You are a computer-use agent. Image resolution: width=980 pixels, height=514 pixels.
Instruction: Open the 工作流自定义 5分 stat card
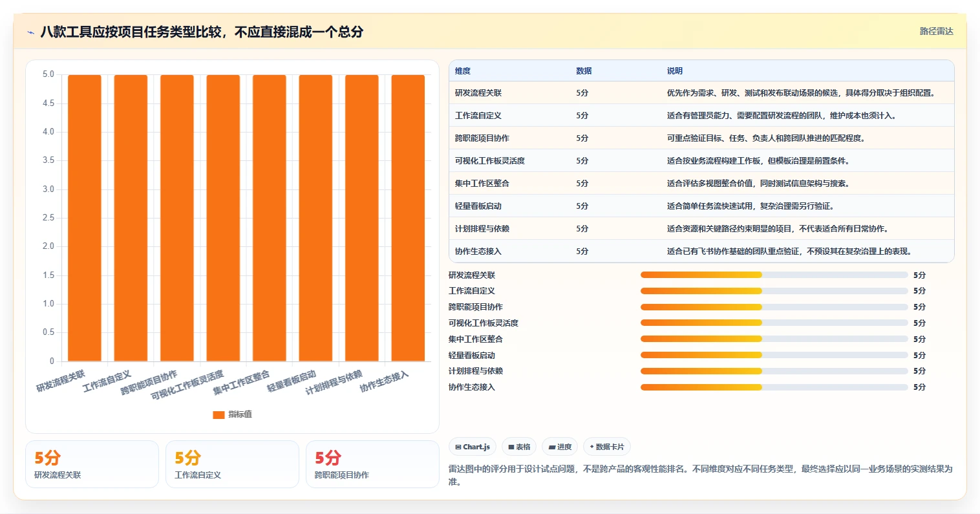tap(232, 464)
